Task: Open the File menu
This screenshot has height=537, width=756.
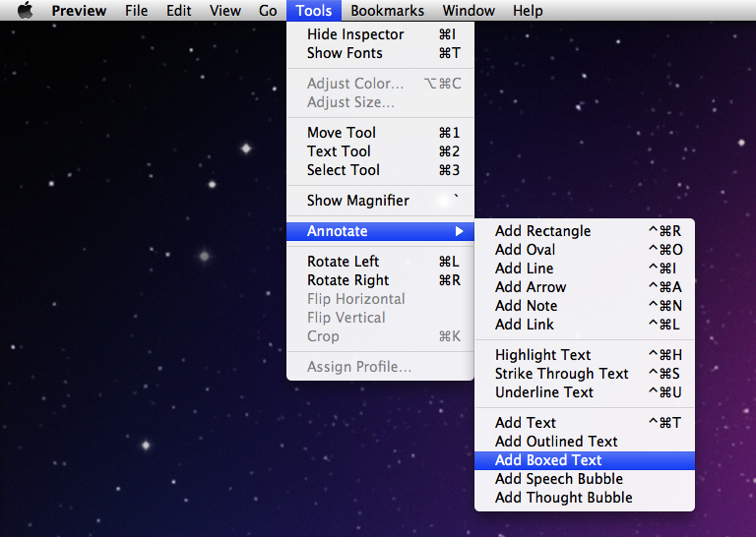Action: pyautogui.click(x=137, y=10)
